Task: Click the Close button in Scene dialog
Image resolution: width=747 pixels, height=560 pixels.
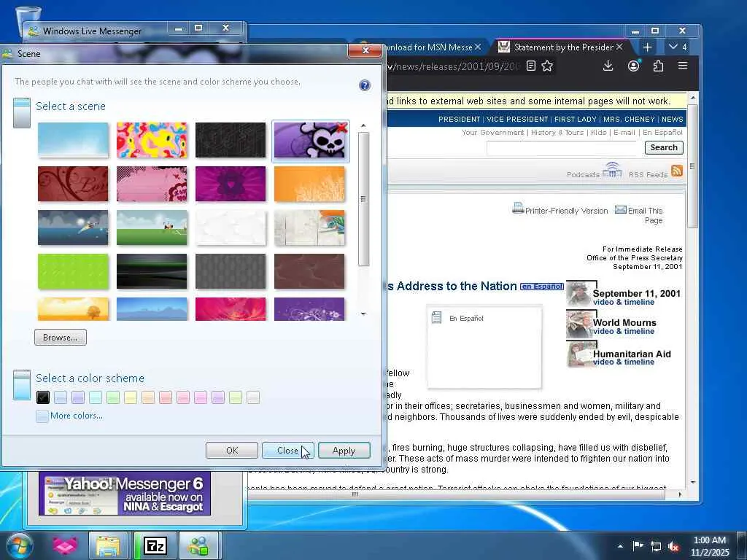Action: coord(287,451)
